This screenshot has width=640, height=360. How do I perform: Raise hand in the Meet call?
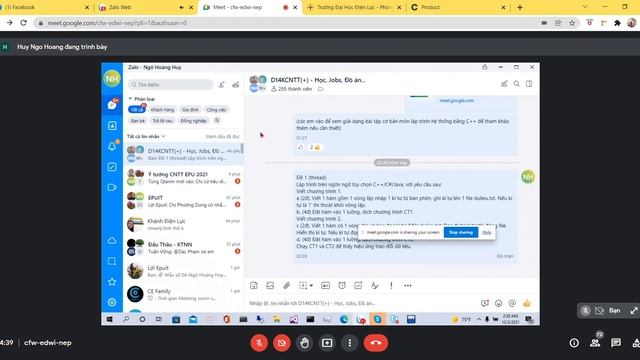tap(304, 343)
